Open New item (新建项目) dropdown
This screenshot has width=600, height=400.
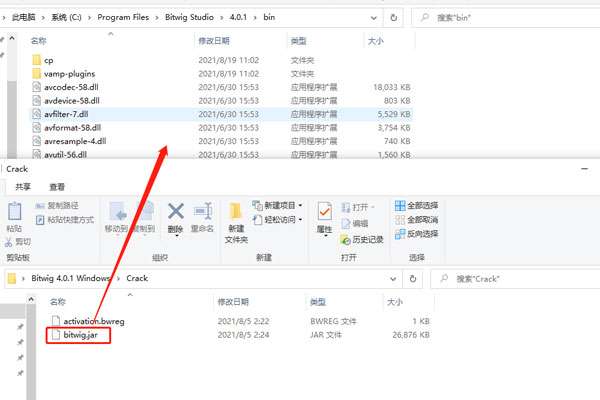277,206
